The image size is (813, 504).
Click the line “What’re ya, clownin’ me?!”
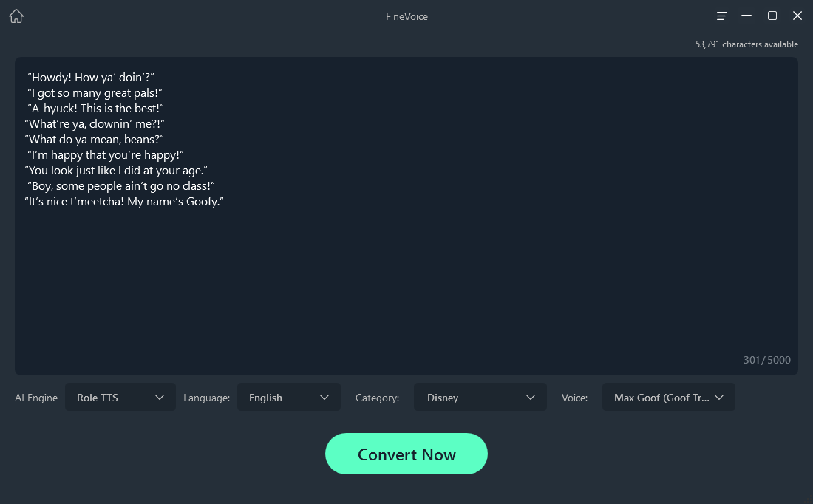click(95, 124)
